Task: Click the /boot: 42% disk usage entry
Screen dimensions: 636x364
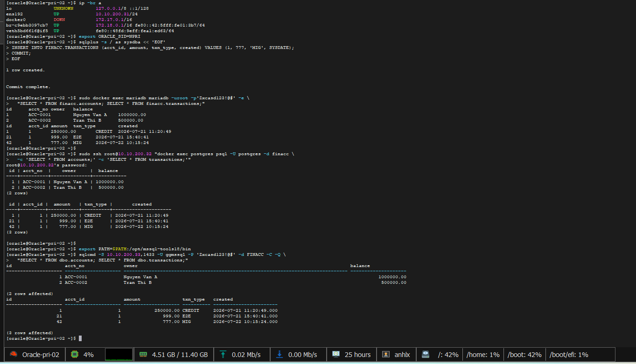Action: [x=524, y=355]
